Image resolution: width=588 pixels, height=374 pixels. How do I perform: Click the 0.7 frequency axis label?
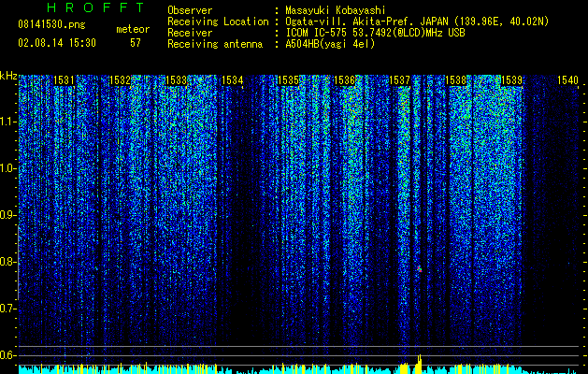tap(7, 309)
